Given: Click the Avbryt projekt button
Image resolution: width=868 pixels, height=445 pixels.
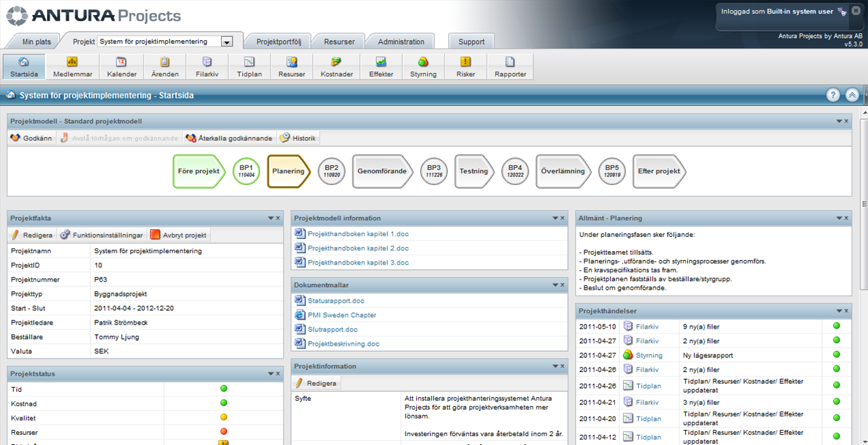Looking at the screenshot, I should 179,235.
